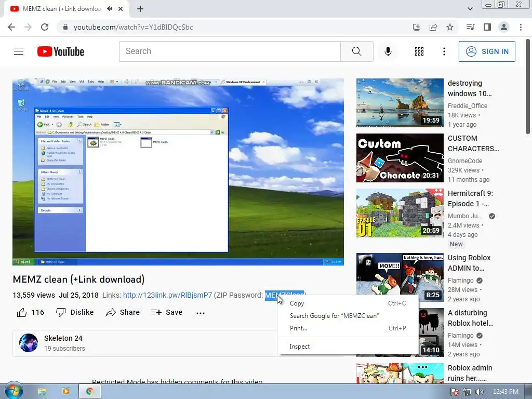Open the CUSTOM CHARACTERS video thumbnail
The width and height of the screenshot is (532, 399).
[400, 158]
